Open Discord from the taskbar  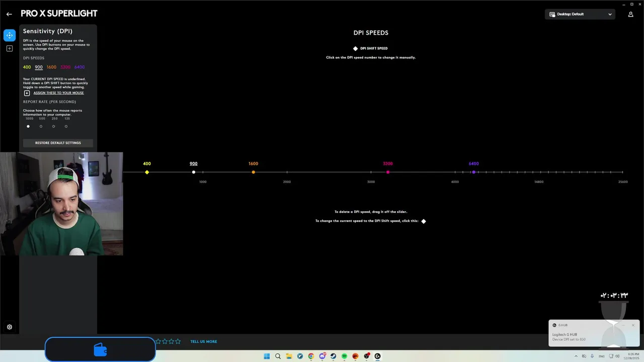click(322, 356)
